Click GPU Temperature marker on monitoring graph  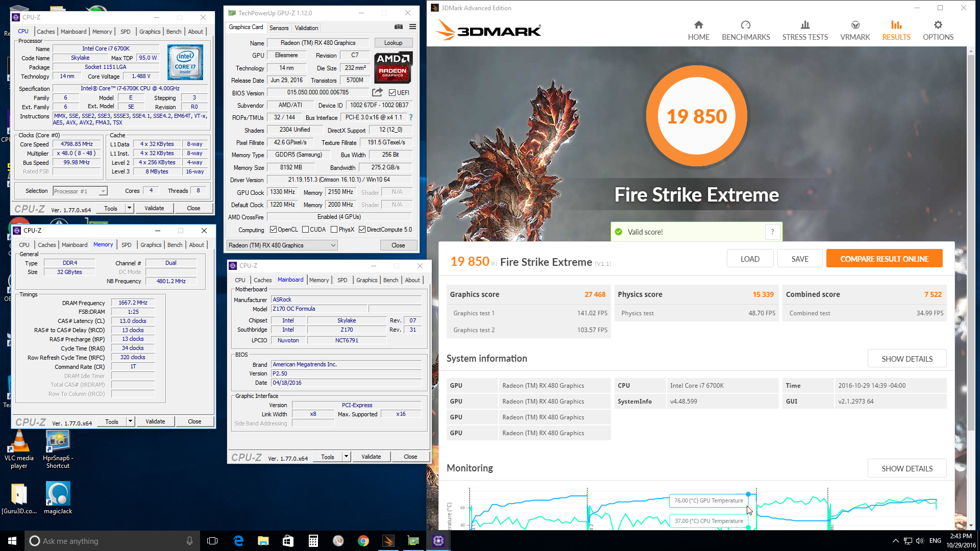pos(748,494)
